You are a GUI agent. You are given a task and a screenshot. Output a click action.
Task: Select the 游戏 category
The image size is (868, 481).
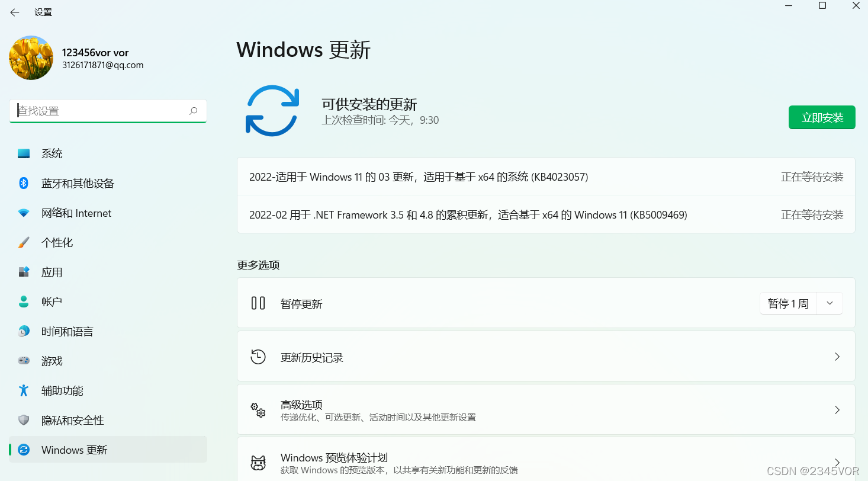click(108, 361)
